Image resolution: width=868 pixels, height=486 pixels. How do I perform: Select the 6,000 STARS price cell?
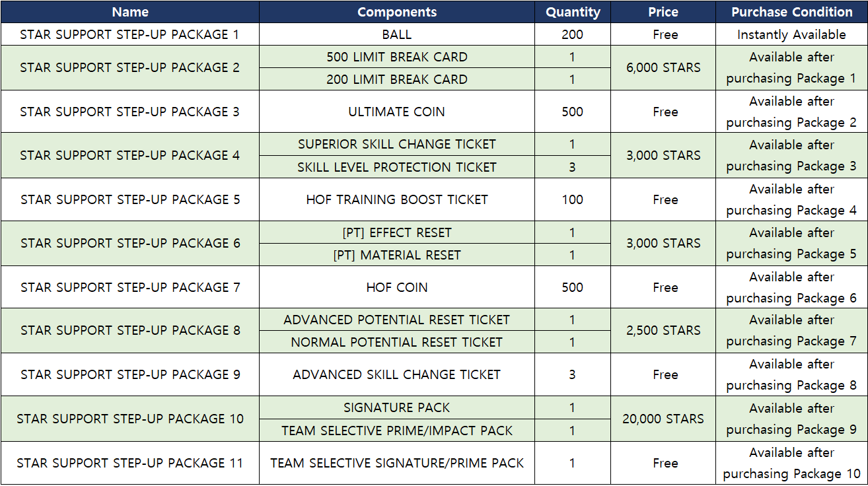pyautogui.click(x=664, y=67)
